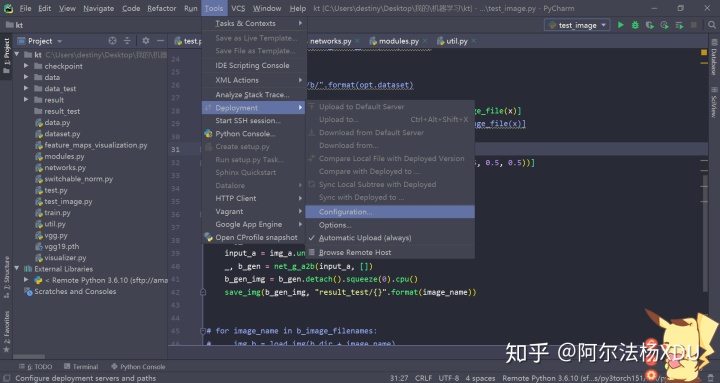Open the 1: Project tool window tab
The width and height of the screenshot is (720, 383).
coord(6,55)
